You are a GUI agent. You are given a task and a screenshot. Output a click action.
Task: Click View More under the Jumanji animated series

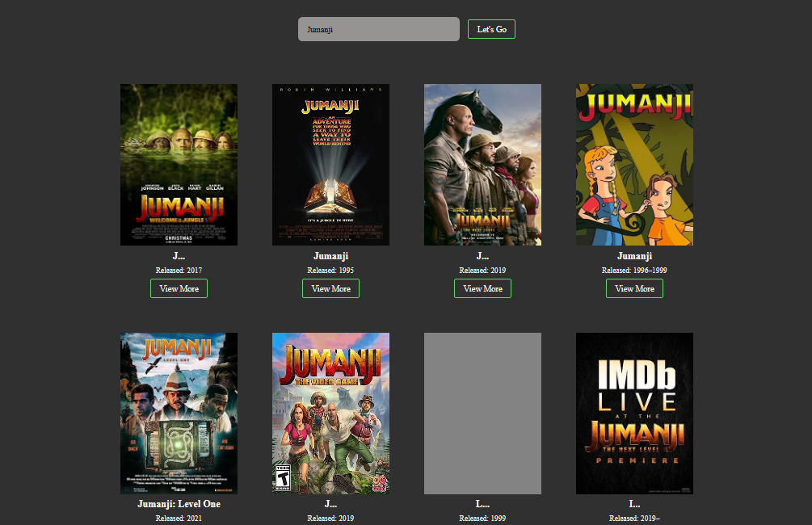pyautogui.click(x=634, y=288)
